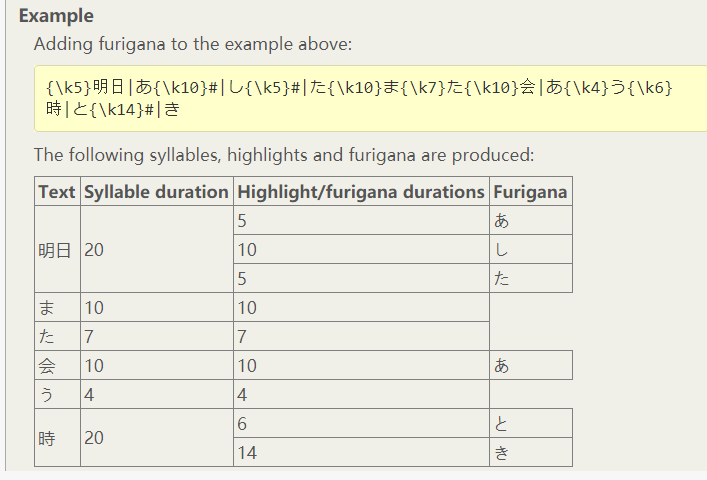The width and height of the screenshot is (707, 480).
Task: Click the furigana と cell
Action: point(531,423)
